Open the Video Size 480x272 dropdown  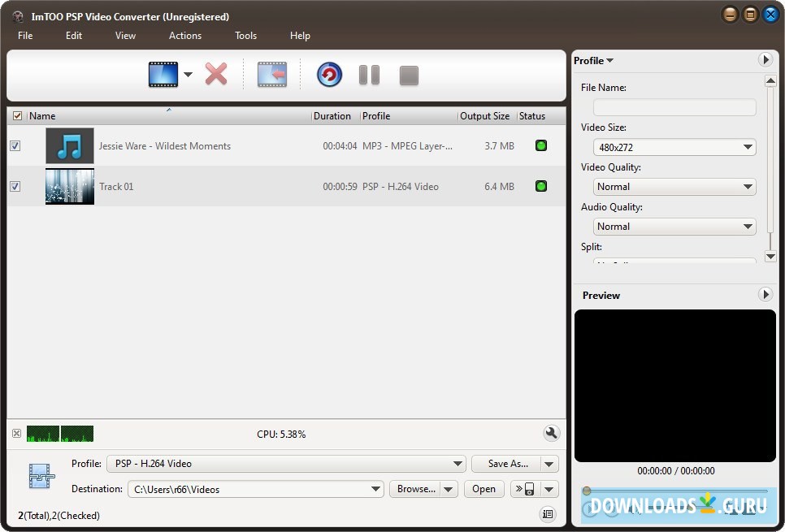(x=674, y=147)
